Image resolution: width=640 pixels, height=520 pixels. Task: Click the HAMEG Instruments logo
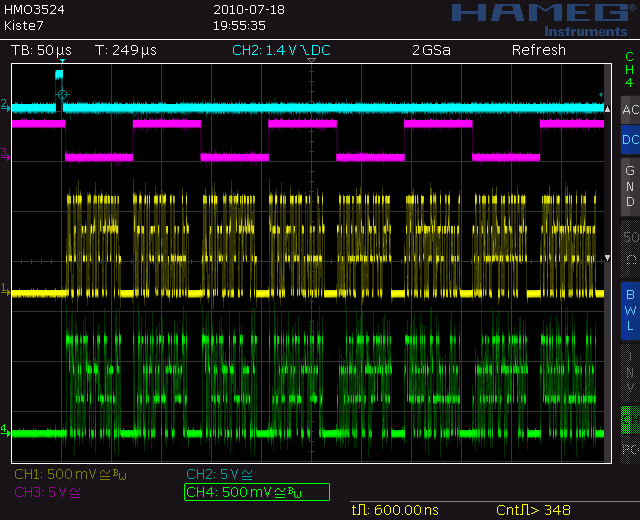pyautogui.click(x=545, y=20)
